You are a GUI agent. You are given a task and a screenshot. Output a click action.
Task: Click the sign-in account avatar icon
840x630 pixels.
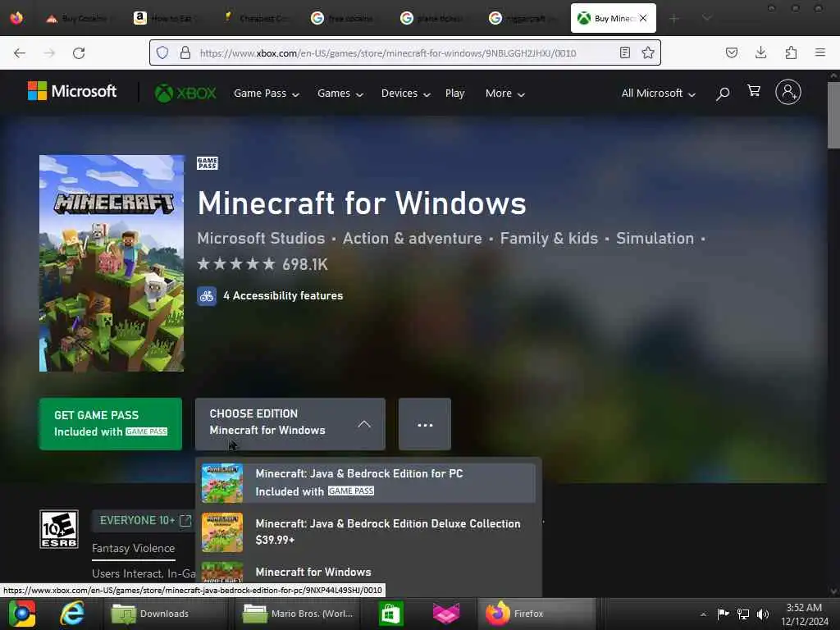pos(788,92)
